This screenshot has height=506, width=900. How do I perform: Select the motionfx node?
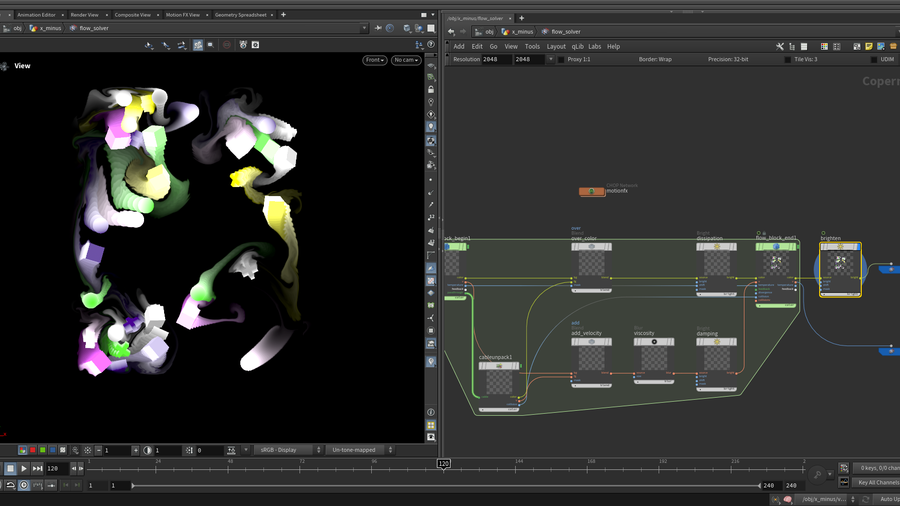[592, 191]
